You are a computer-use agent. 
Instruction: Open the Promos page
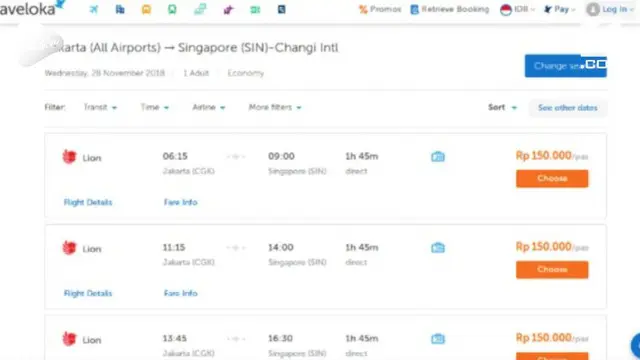(380, 9)
